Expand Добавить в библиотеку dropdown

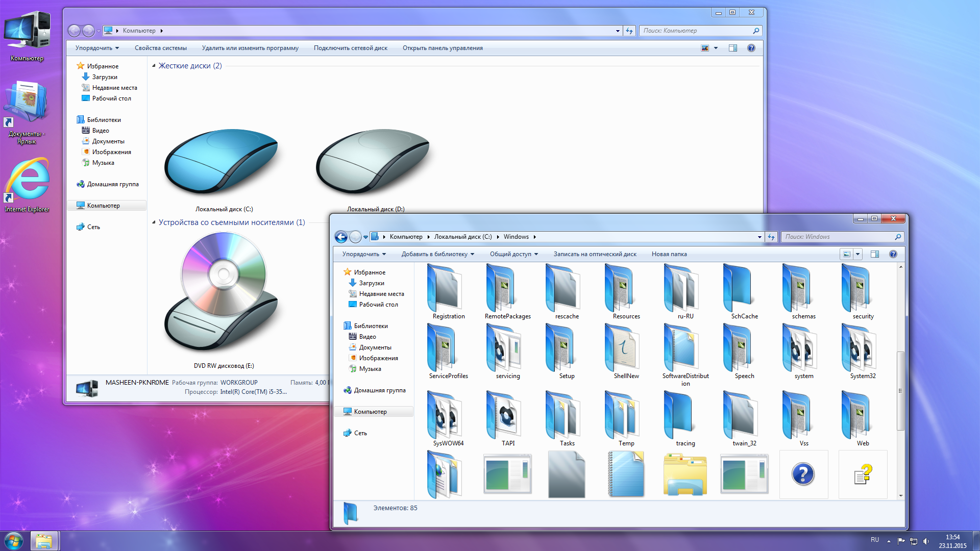pyautogui.click(x=438, y=254)
